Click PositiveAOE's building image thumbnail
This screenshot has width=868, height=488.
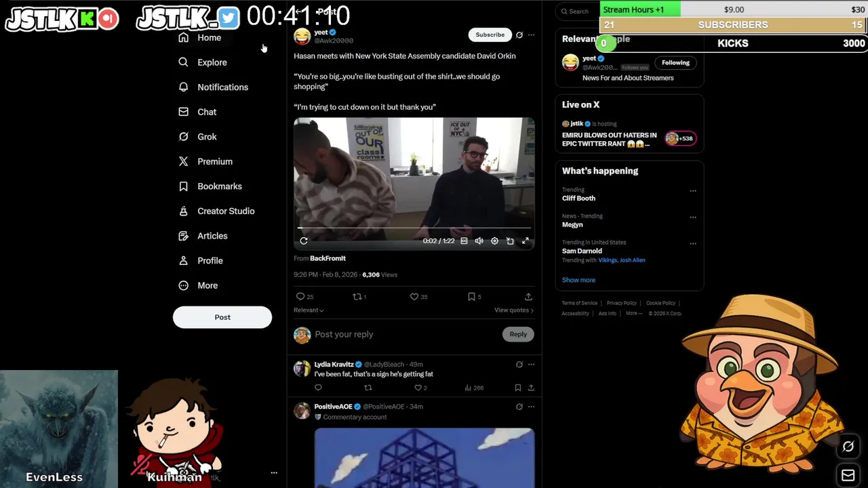(x=425, y=457)
